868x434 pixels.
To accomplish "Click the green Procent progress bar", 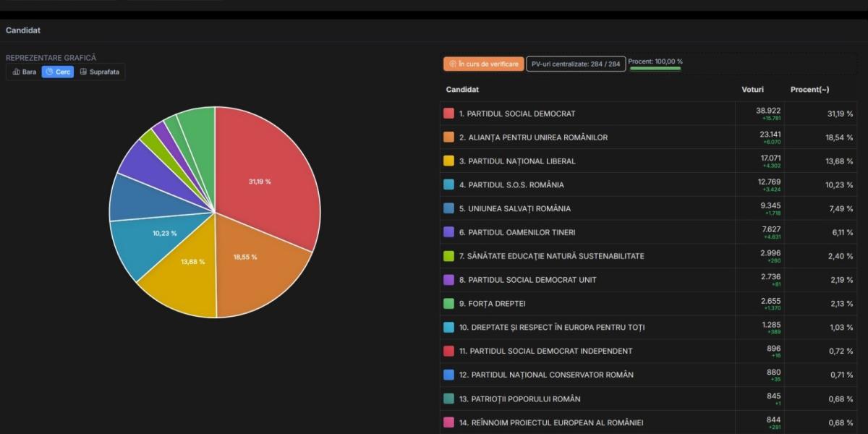I will click(655, 69).
